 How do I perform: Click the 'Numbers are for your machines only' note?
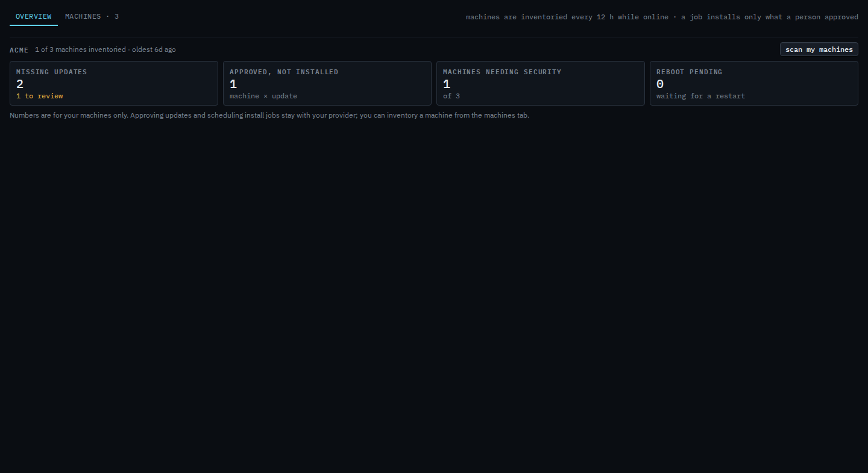[x=269, y=115]
